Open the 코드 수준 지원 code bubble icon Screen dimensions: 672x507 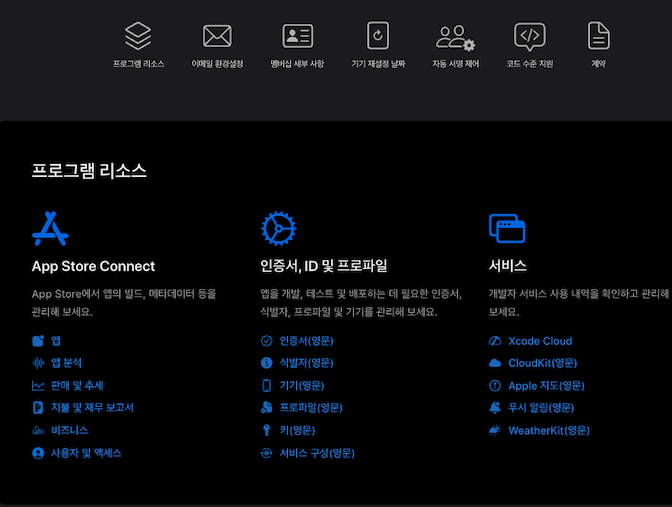pos(530,36)
